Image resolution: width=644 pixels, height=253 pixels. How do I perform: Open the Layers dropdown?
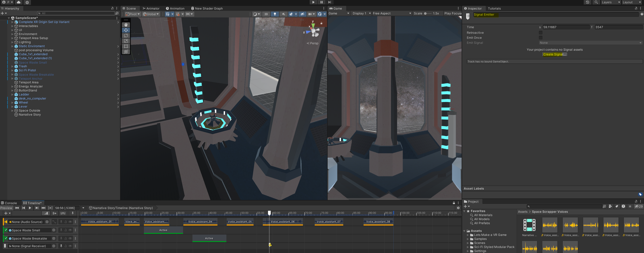point(611,2)
